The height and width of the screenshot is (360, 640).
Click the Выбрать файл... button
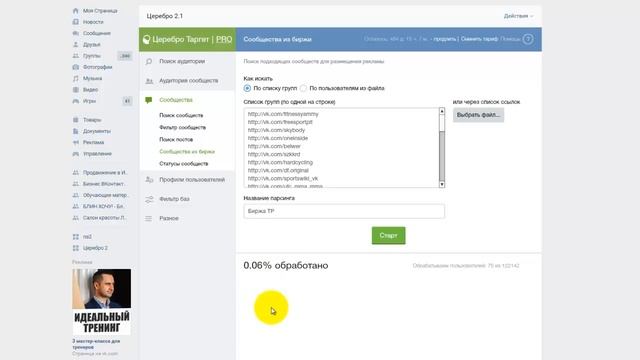(x=478, y=115)
